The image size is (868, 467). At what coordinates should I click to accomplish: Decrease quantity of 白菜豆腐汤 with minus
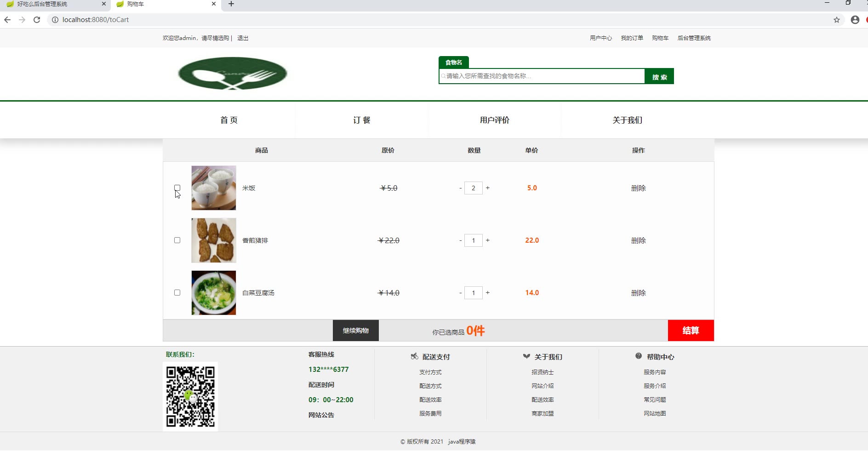[460, 293]
